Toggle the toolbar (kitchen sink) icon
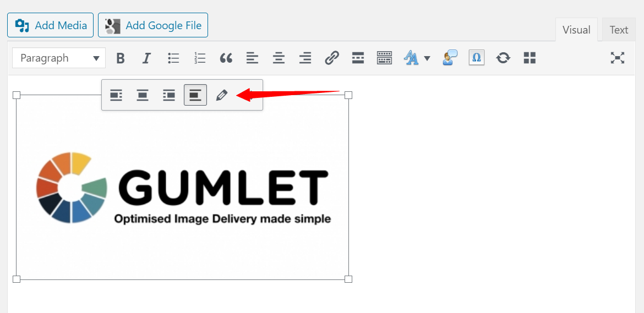Image resolution: width=644 pixels, height=313 pixels. (x=384, y=58)
